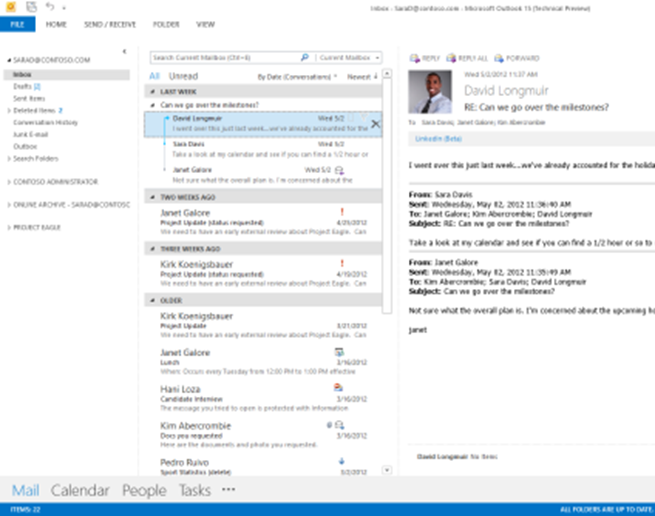
Task: Click the Outlook application icon in title bar
Action: 11,7
